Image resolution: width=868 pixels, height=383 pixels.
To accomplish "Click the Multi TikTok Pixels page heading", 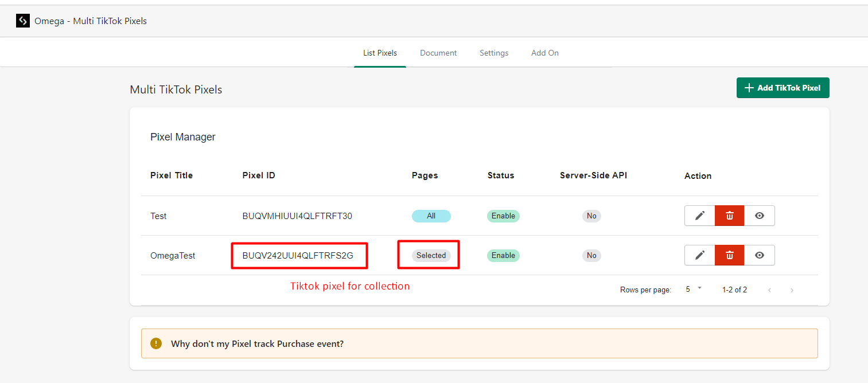I will click(176, 90).
